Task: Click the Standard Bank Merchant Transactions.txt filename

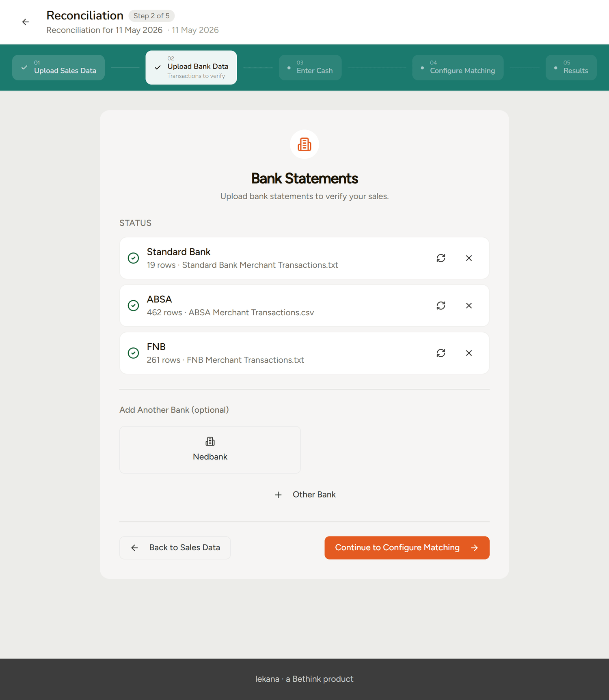Action: [260, 265]
